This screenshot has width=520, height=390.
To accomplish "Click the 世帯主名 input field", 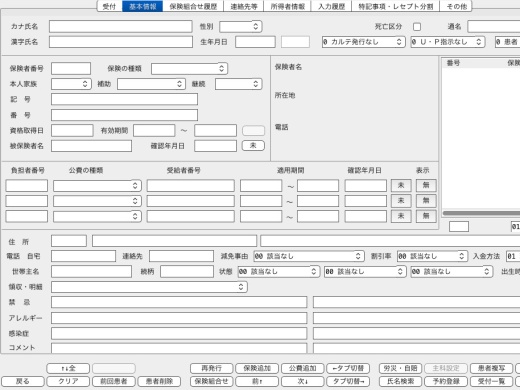I will pyautogui.click(x=91, y=271).
